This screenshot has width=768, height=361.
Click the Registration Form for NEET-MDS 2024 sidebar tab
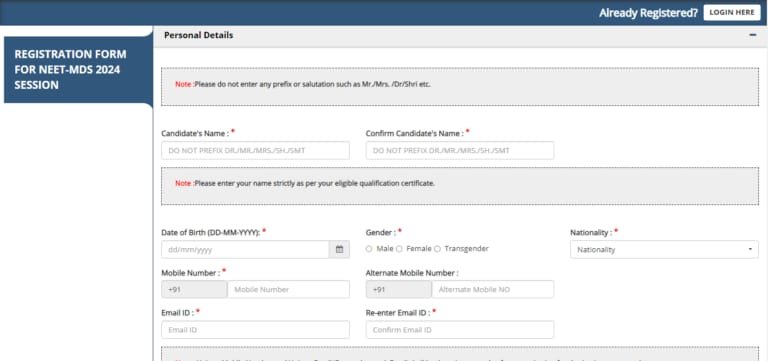click(78, 70)
